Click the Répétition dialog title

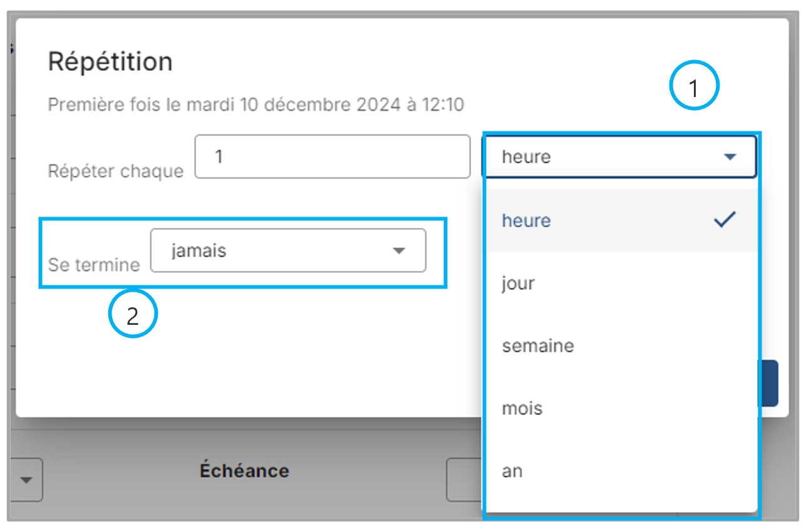click(110, 62)
